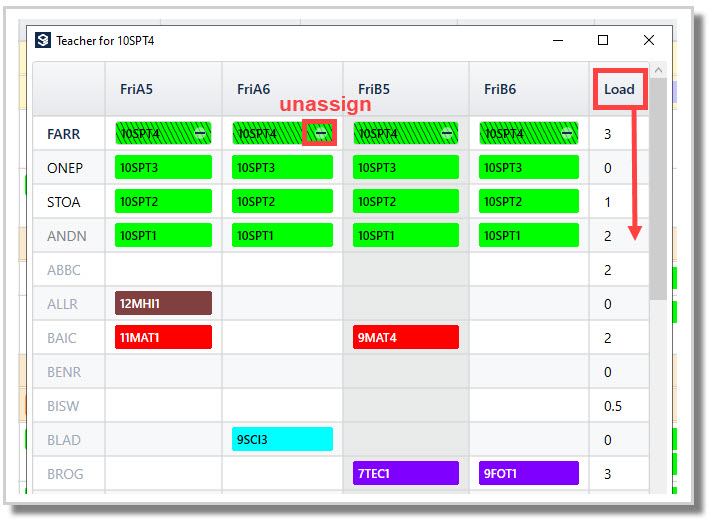
Task: Unassign FARR from 10SPT4 in FriA5
Action: (200, 133)
